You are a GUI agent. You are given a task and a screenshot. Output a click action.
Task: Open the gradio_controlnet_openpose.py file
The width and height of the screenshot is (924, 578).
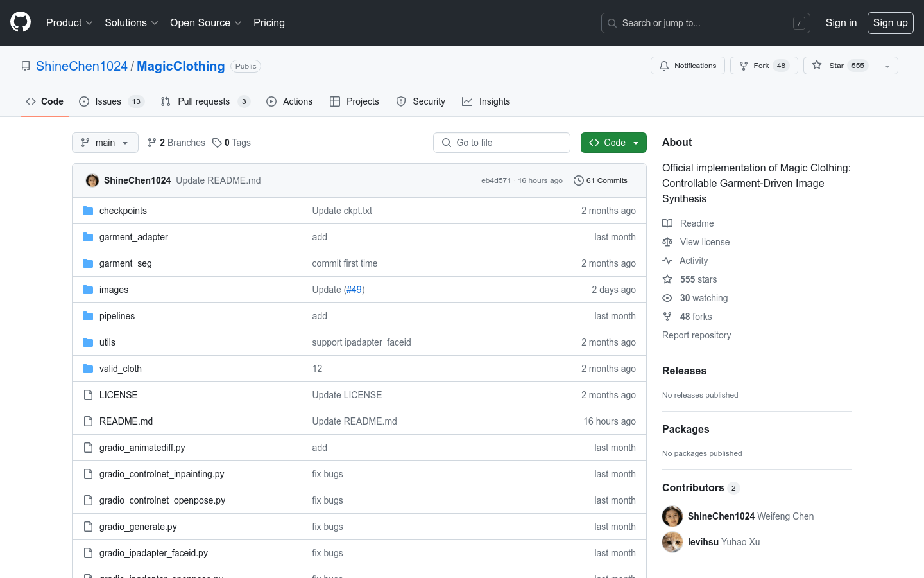[x=162, y=500]
